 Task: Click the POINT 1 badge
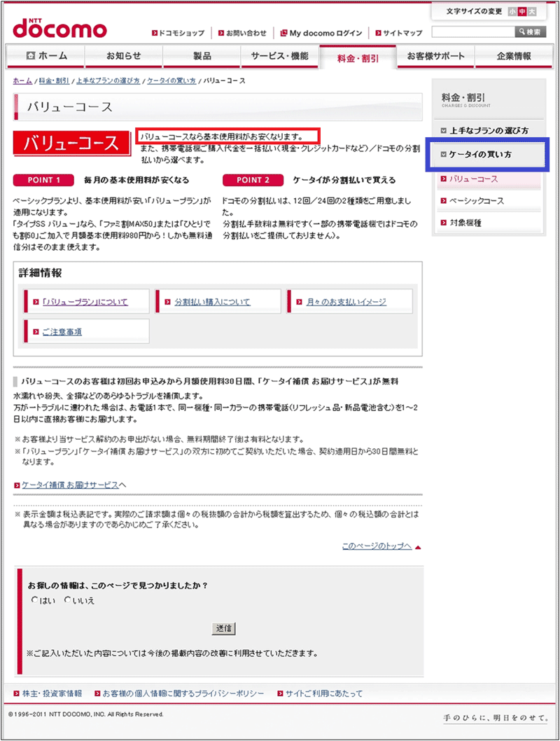pyautogui.click(x=43, y=180)
